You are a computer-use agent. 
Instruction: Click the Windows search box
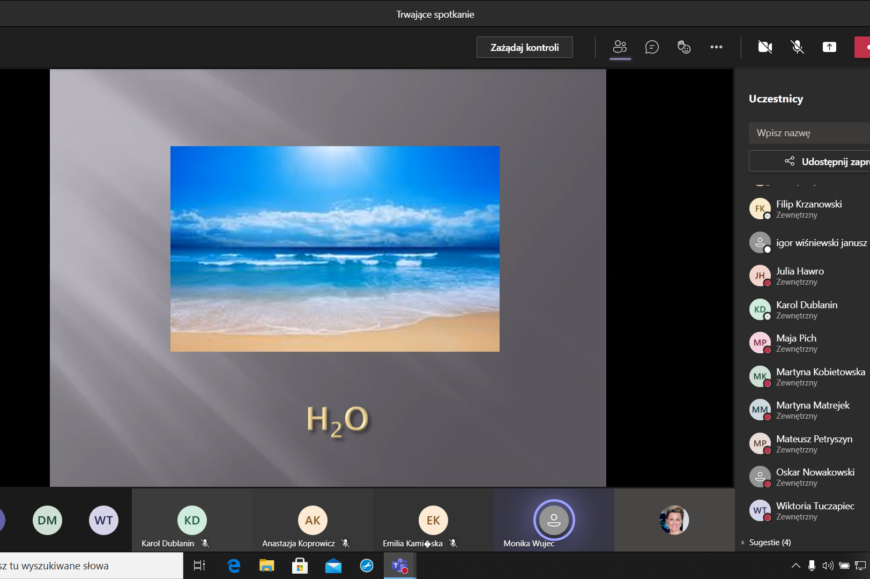(x=91, y=566)
